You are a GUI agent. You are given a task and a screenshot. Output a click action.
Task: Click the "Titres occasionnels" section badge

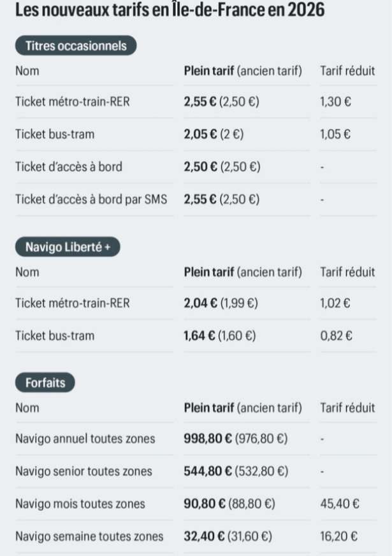(76, 45)
